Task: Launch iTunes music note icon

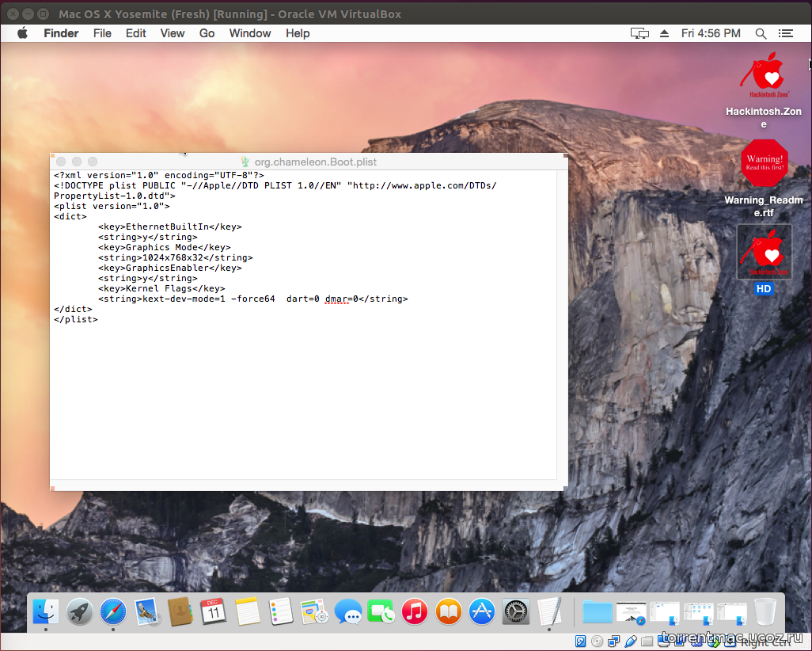Action: pos(415,611)
